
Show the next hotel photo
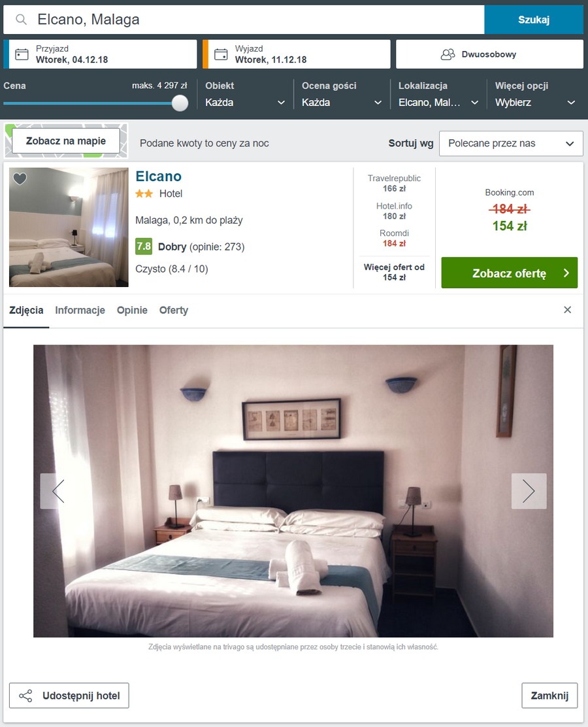[x=529, y=491]
